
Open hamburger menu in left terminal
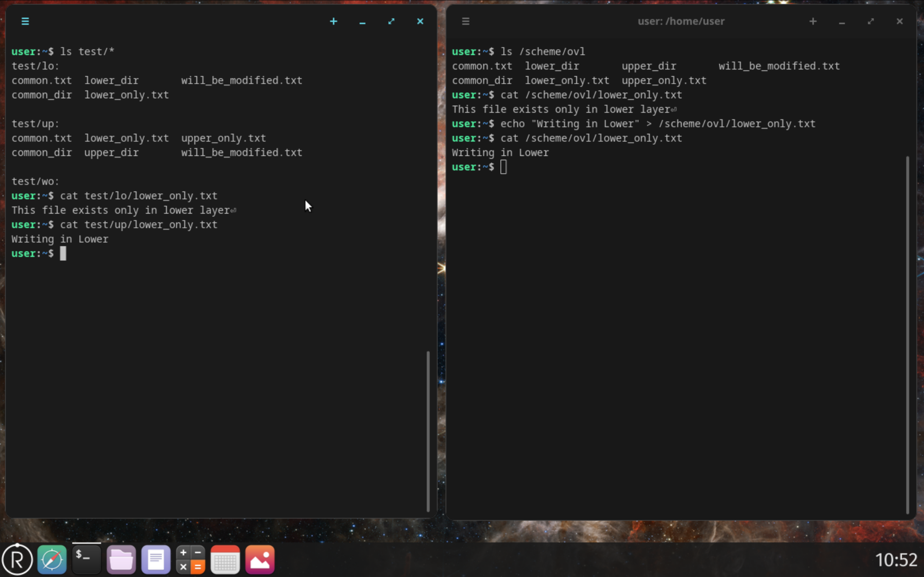(x=25, y=21)
